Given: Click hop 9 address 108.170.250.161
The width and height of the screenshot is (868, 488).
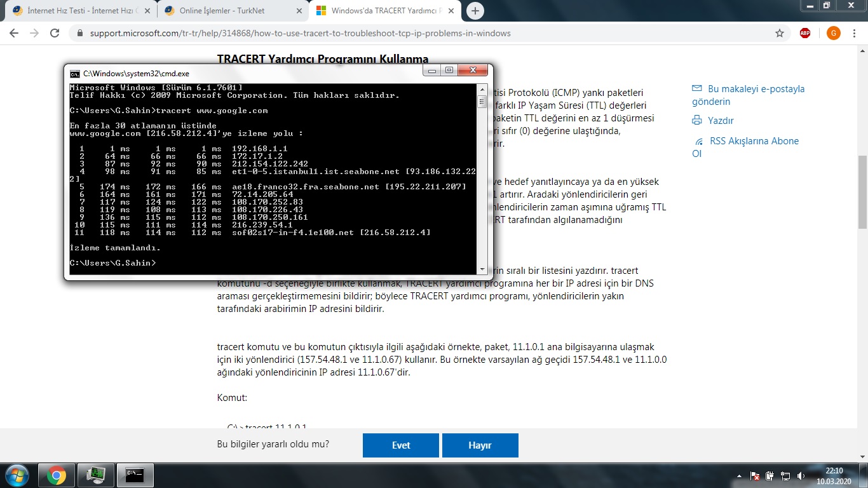Looking at the screenshot, I should [x=270, y=217].
